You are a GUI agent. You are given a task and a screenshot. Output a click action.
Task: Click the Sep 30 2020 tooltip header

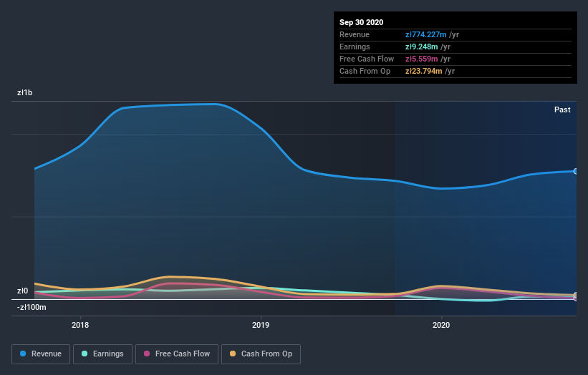[x=361, y=22]
